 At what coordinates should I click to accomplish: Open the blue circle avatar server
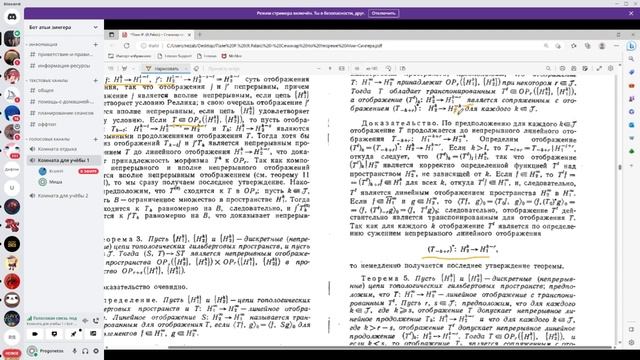(12, 113)
